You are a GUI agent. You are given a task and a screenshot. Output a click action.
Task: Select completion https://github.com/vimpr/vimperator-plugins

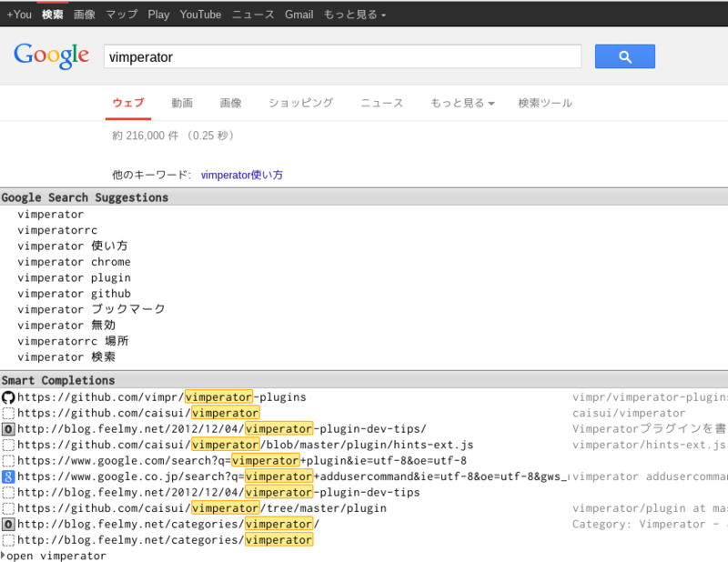[x=162, y=397]
